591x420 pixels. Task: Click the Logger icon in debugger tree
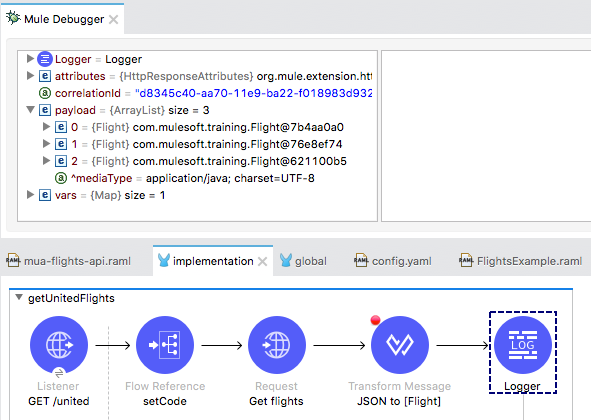tap(44, 59)
